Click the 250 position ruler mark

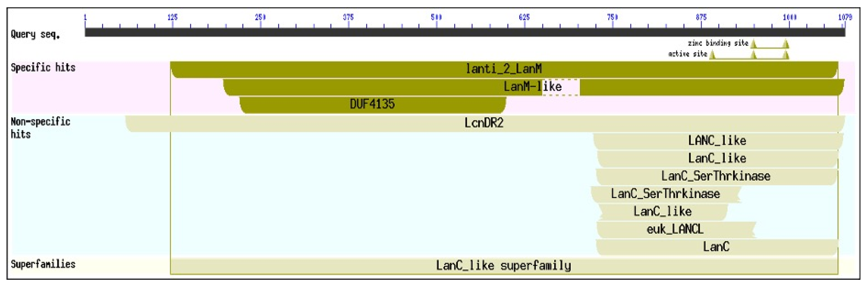[260, 18]
